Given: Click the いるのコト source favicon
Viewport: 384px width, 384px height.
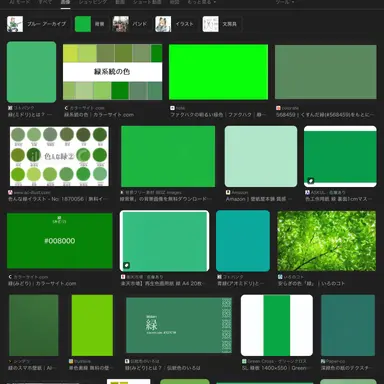Looking at the screenshot, I should tap(280, 277).
